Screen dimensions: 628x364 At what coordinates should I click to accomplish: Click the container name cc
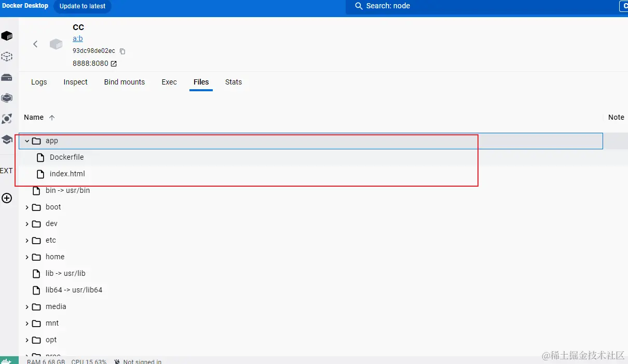(x=78, y=27)
